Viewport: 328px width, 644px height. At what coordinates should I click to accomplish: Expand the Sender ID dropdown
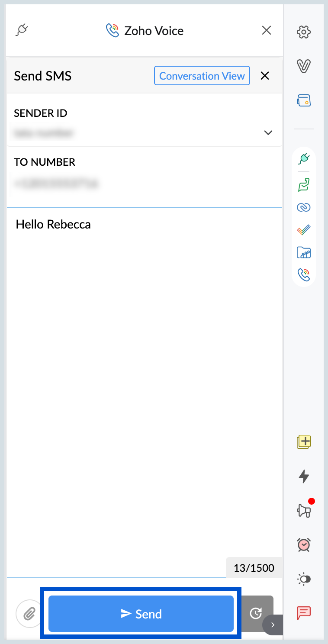(x=268, y=133)
